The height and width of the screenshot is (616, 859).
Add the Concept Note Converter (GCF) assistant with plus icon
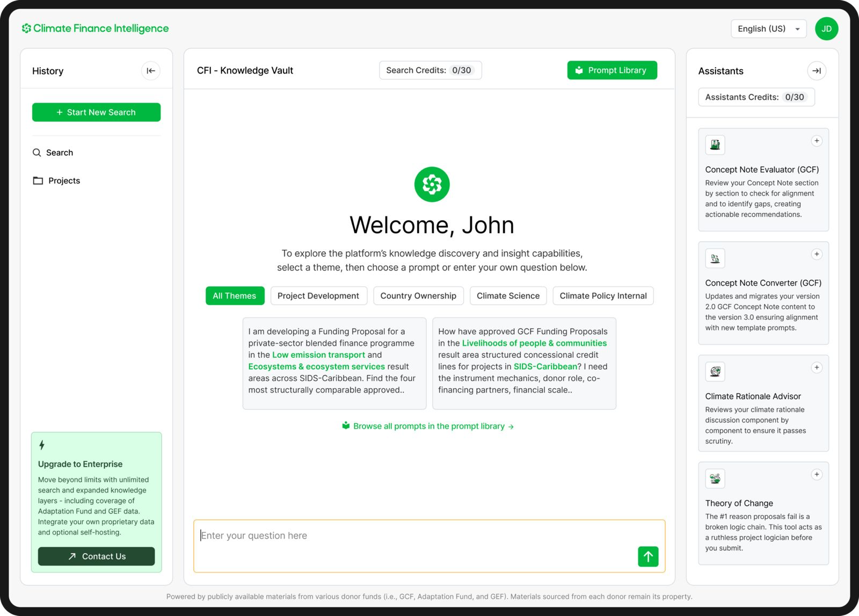pos(817,254)
